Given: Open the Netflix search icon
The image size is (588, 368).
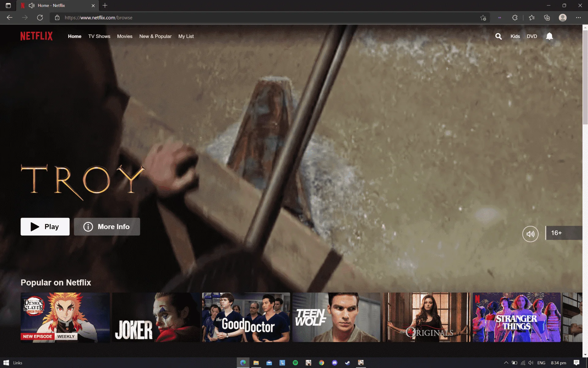Looking at the screenshot, I should coord(499,36).
